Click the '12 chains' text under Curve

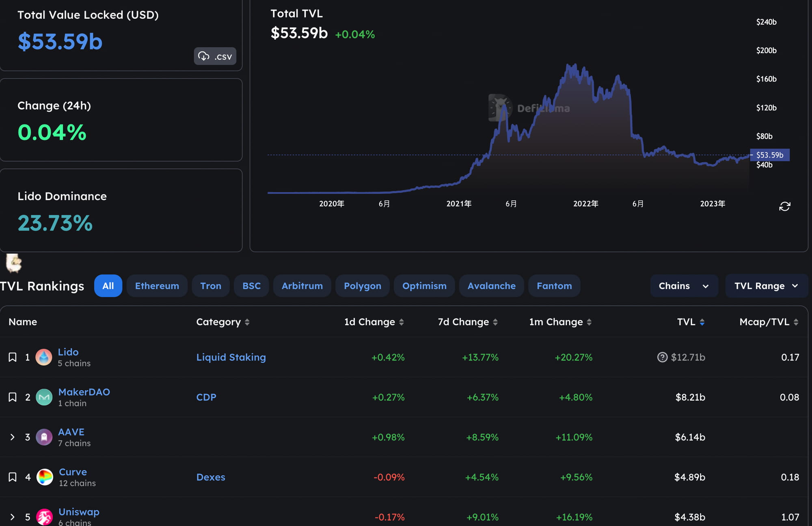pyautogui.click(x=77, y=483)
